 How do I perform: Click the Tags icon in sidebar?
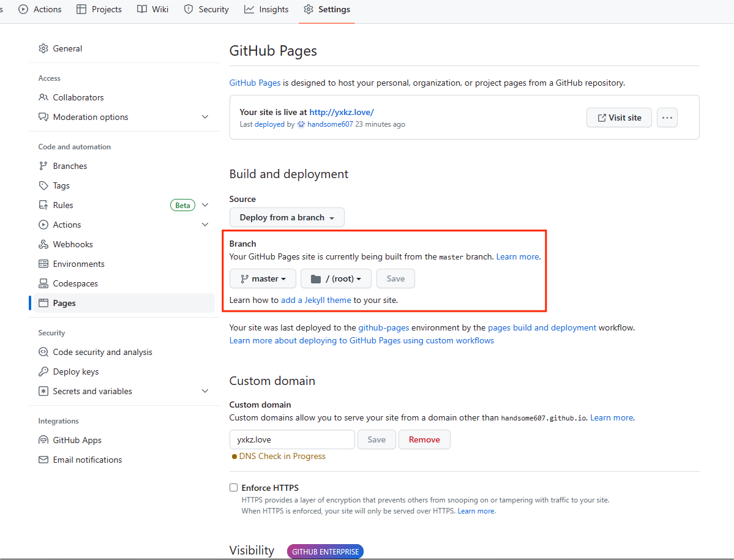(43, 185)
